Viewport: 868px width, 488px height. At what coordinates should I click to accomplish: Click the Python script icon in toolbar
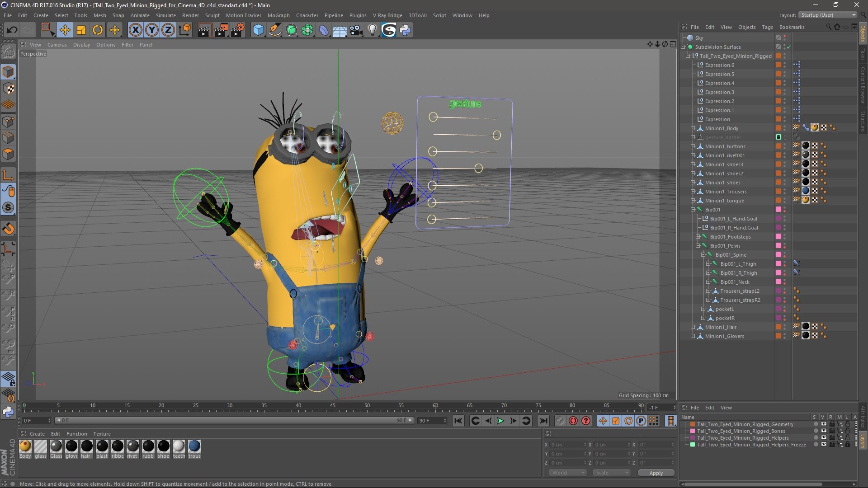(405, 30)
